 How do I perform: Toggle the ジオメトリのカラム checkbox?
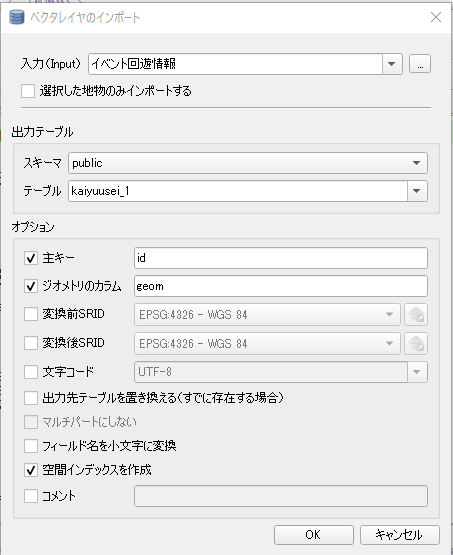click(x=31, y=286)
